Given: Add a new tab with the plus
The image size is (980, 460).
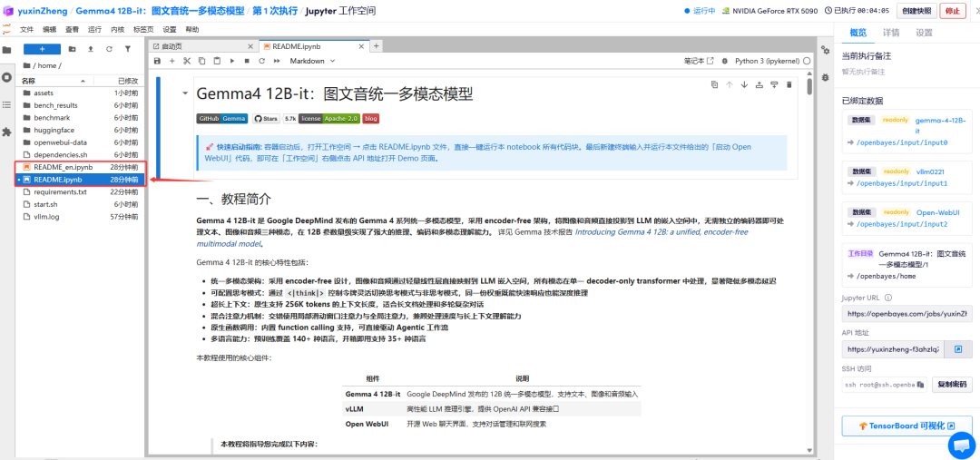Looking at the screenshot, I should click(x=377, y=46).
